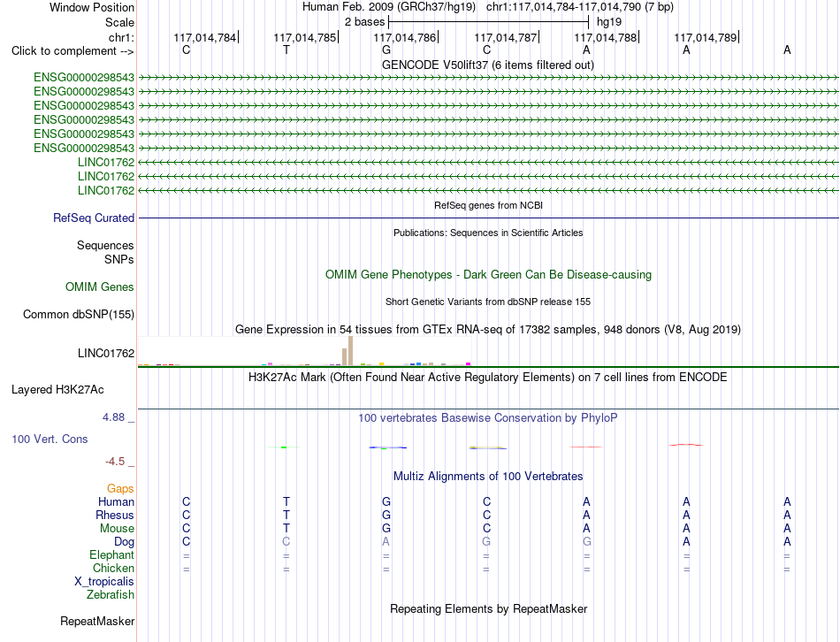Click the -4.5 lower scale value

click(x=115, y=462)
